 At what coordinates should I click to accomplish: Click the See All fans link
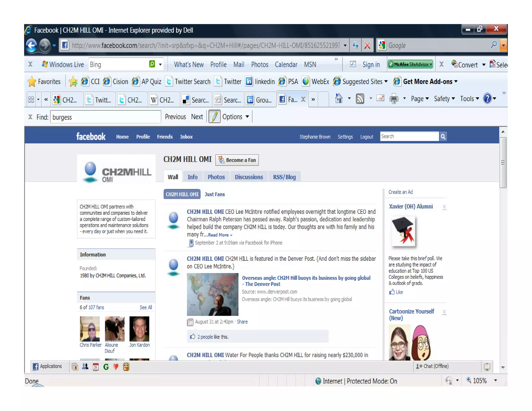point(145,307)
